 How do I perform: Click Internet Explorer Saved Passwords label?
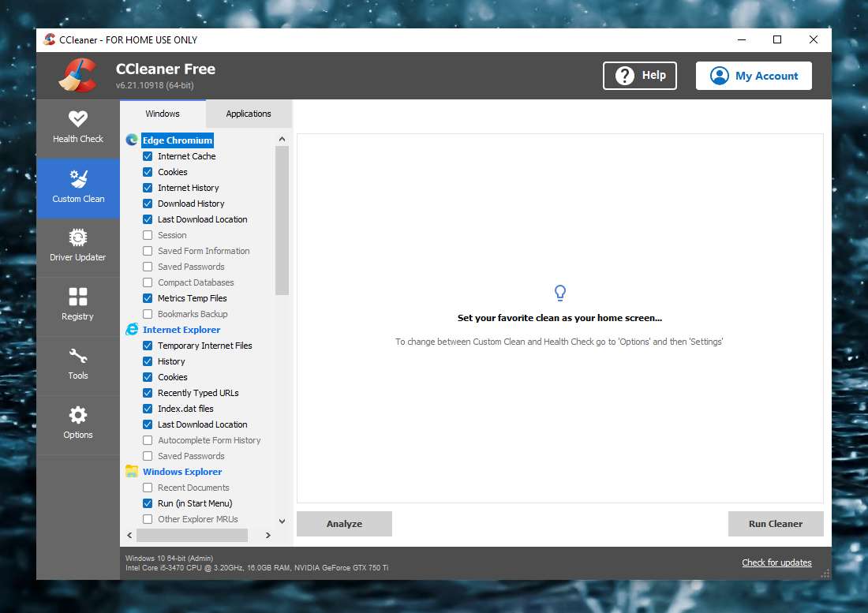[191, 456]
